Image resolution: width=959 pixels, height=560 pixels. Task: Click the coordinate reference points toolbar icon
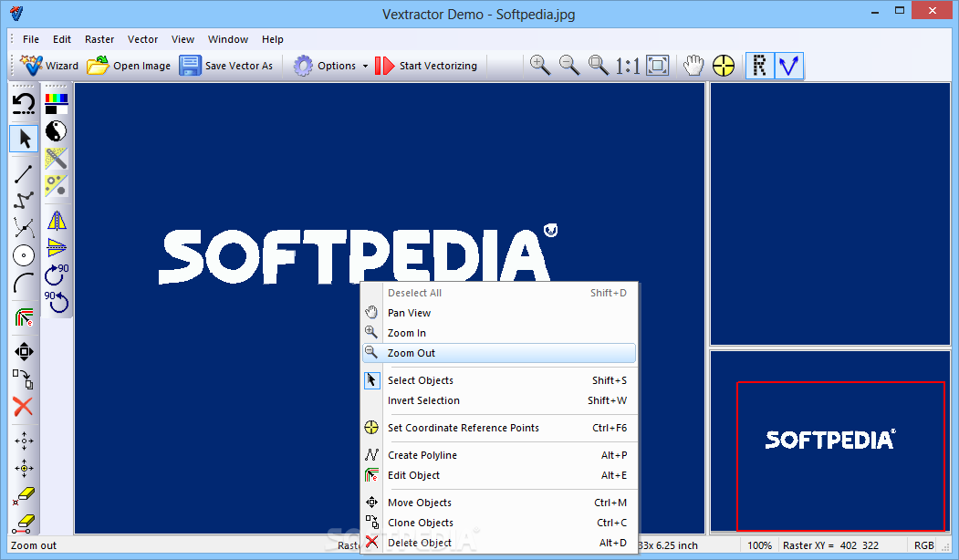pos(724,66)
